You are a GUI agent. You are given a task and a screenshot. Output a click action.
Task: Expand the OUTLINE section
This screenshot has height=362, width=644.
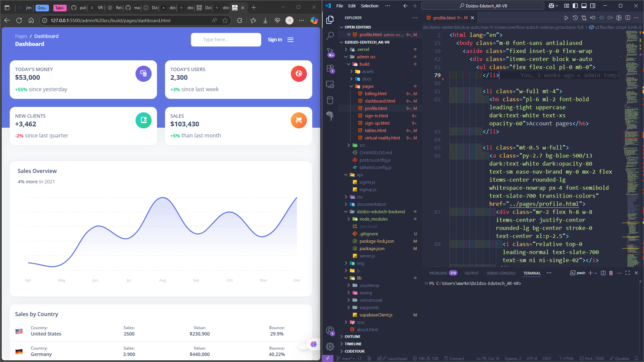[x=352, y=337]
